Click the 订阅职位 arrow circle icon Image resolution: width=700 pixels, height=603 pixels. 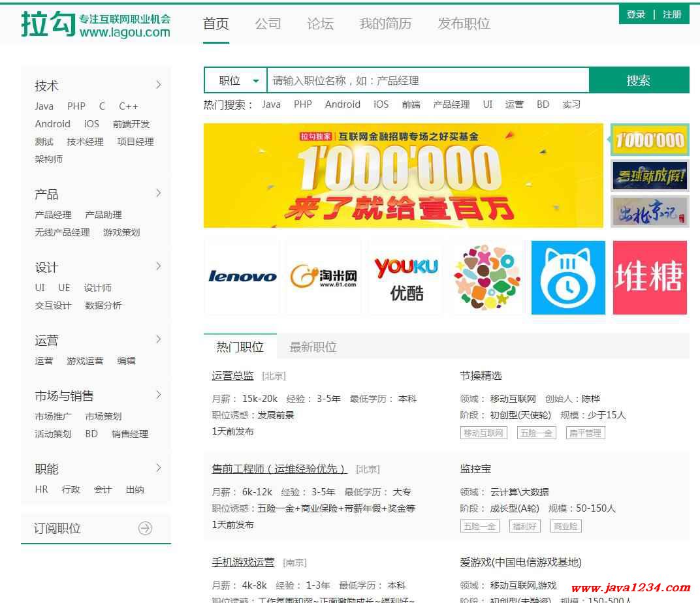click(x=145, y=529)
